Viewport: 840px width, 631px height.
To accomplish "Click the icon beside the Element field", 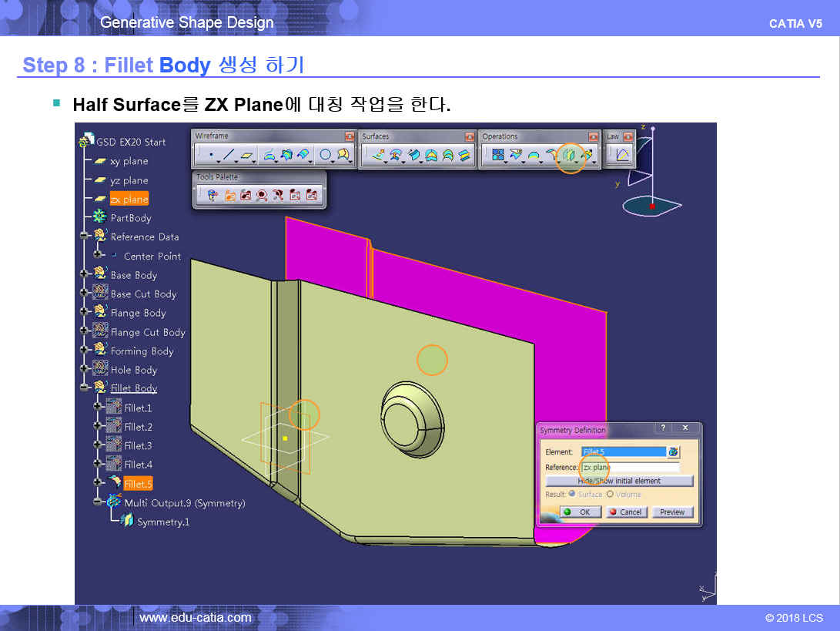I will pos(674,451).
